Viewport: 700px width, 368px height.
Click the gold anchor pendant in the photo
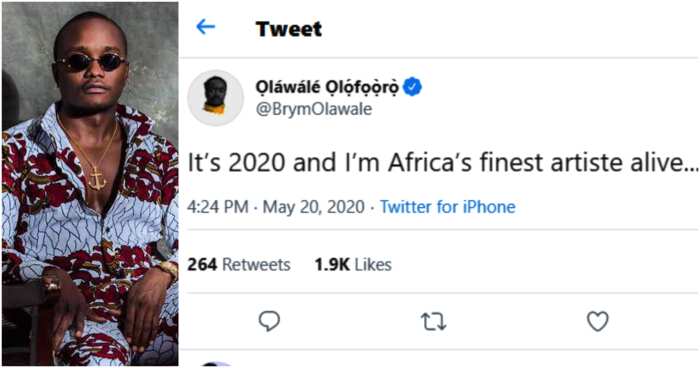[96, 178]
